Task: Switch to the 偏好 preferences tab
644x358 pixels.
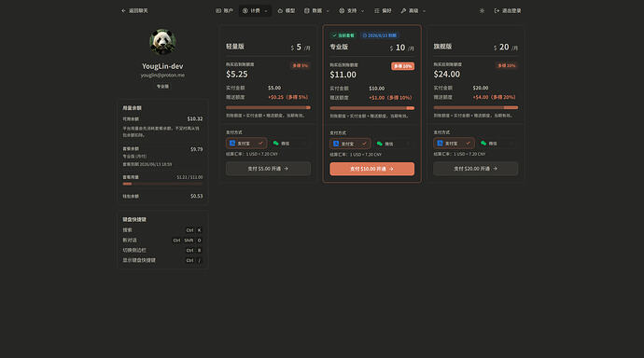Action: click(383, 10)
